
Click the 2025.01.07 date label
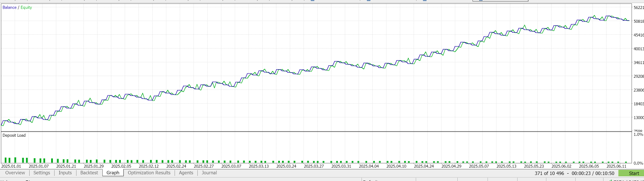pos(39,166)
